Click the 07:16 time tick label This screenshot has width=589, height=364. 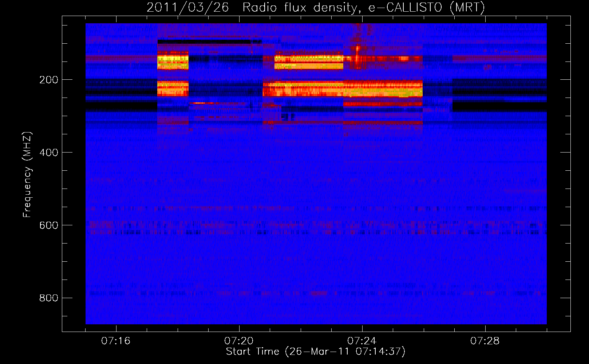[116, 341]
